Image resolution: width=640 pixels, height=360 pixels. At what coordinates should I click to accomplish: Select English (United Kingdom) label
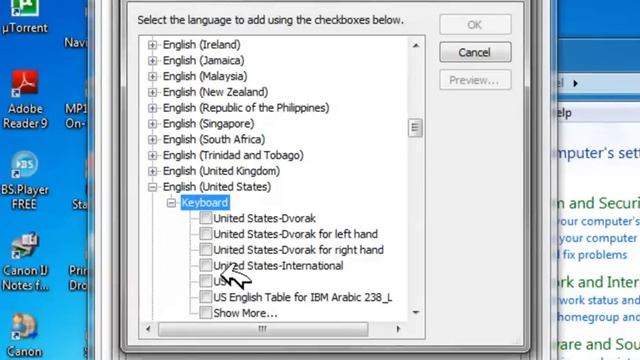point(221,171)
